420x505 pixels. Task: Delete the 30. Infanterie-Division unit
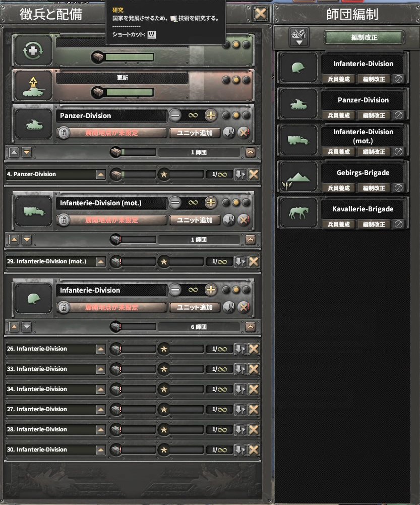click(x=254, y=450)
